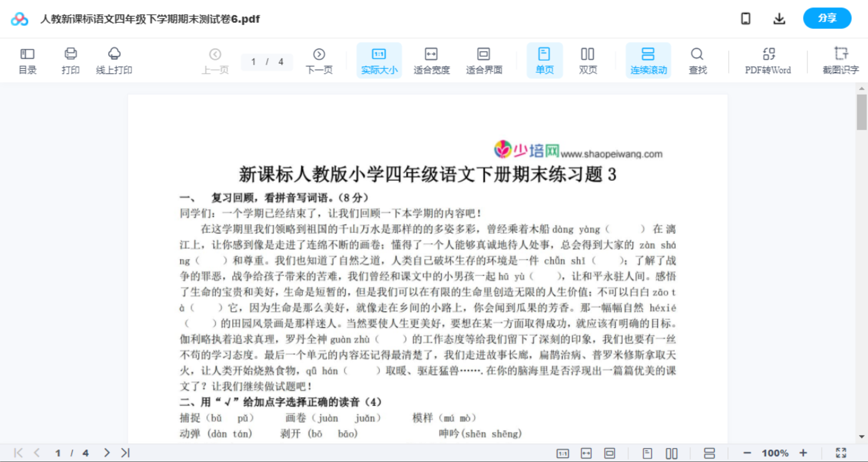Enable 双页 two-page view

click(587, 60)
